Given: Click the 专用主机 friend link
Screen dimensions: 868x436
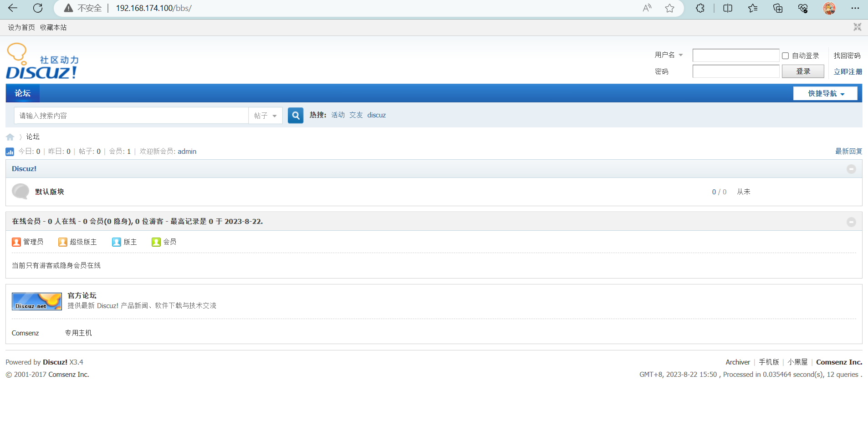Looking at the screenshot, I should coord(78,333).
